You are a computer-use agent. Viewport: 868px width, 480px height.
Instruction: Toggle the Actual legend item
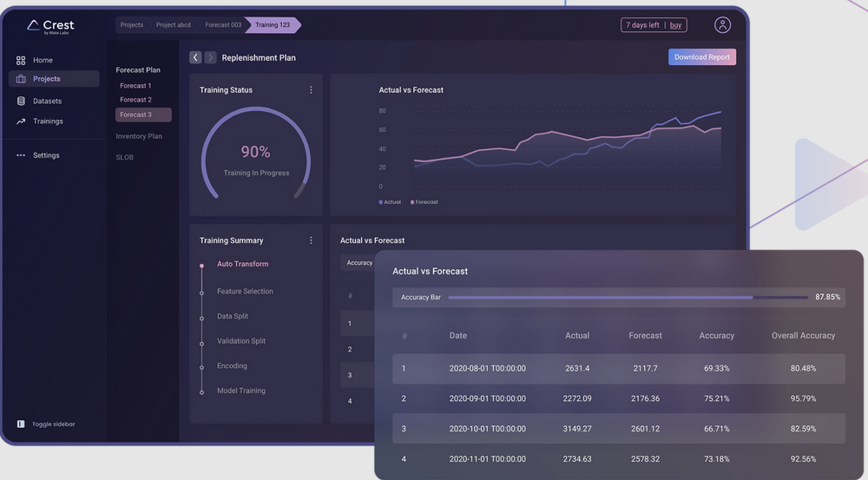(390, 202)
